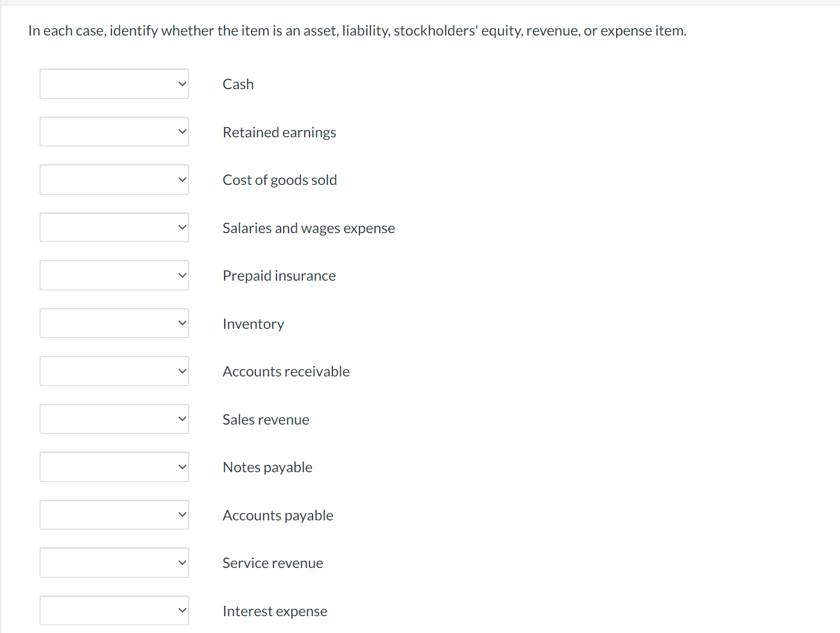Screen dimensions: 840x633
Task: Open the dropdown next to Accounts payable
Action: (x=114, y=514)
